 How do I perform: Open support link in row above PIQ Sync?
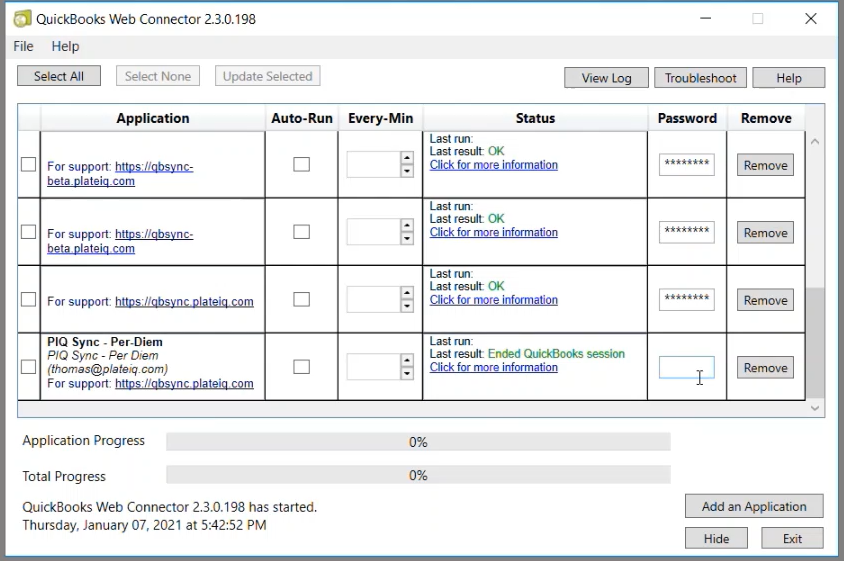pyautogui.click(x=184, y=301)
